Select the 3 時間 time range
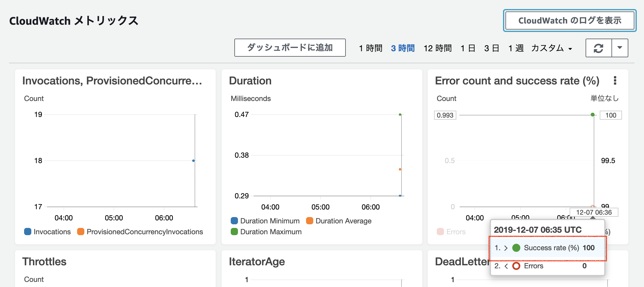Screen dimensions: 644x287 pyautogui.click(x=403, y=48)
